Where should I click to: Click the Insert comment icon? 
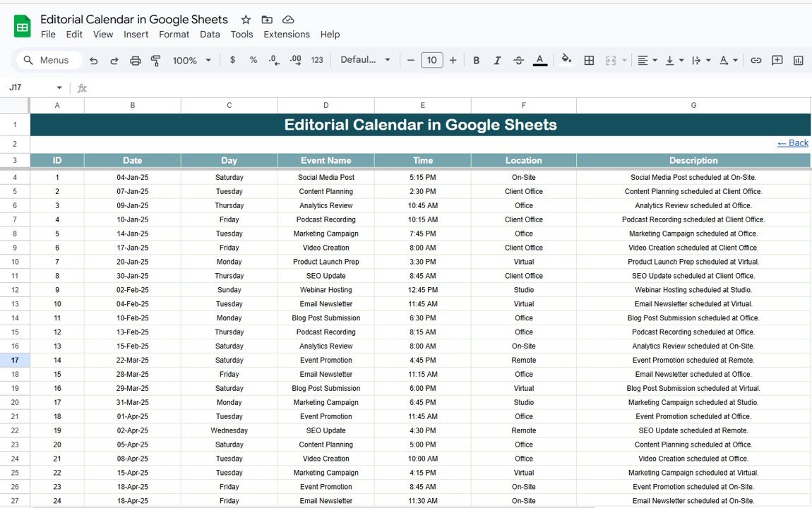coord(777,61)
